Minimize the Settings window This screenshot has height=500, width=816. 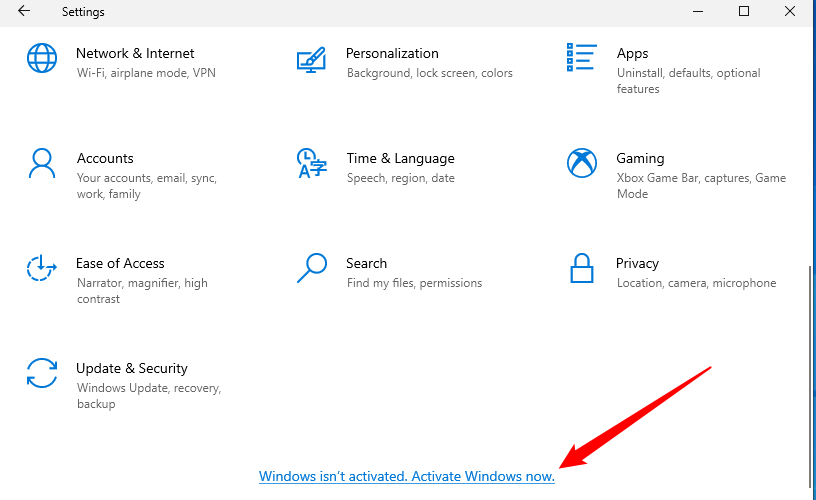point(698,12)
